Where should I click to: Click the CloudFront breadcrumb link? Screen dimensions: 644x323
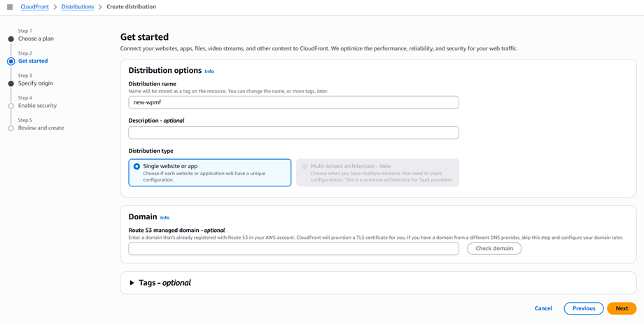[34, 7]
